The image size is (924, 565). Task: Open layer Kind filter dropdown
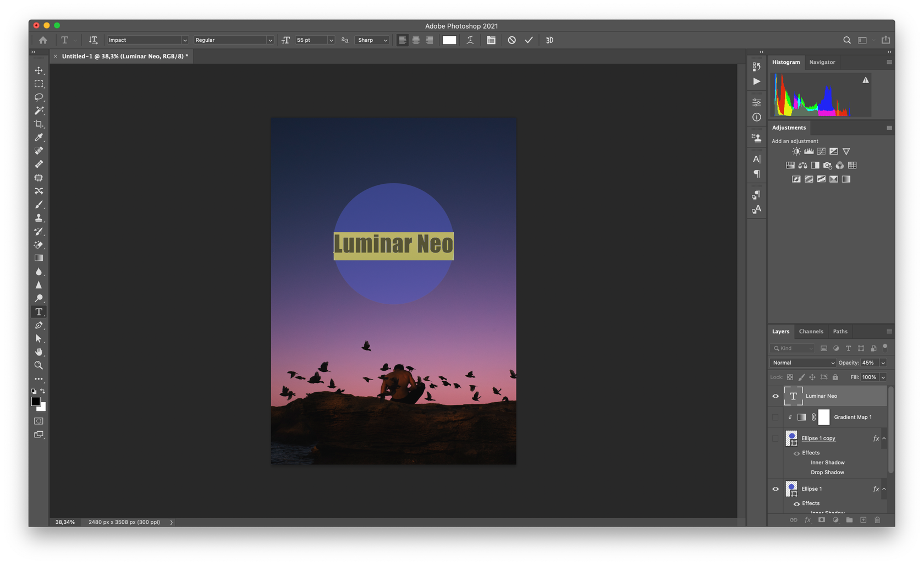[793, 348]
